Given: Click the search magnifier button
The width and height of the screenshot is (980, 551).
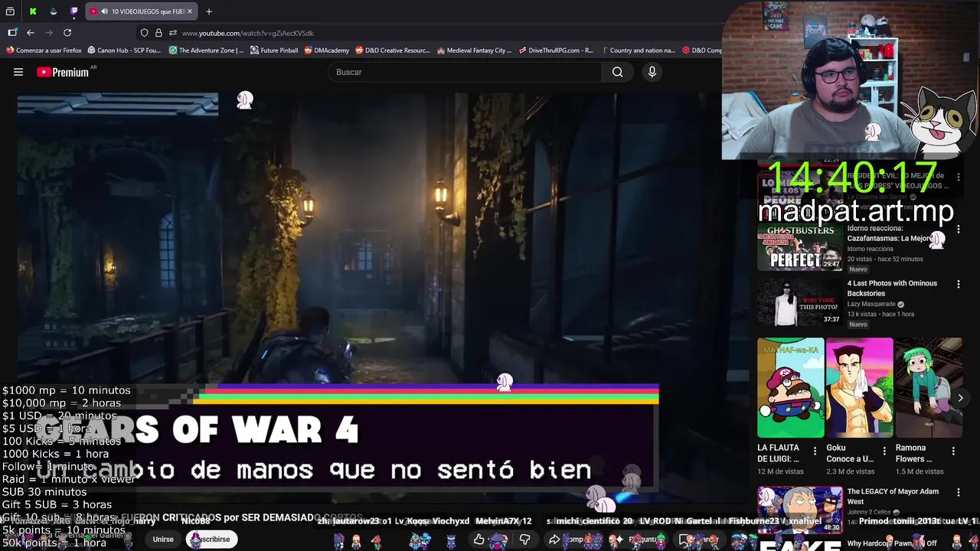Looking at the screenshot, I should [x=617, y=72].
